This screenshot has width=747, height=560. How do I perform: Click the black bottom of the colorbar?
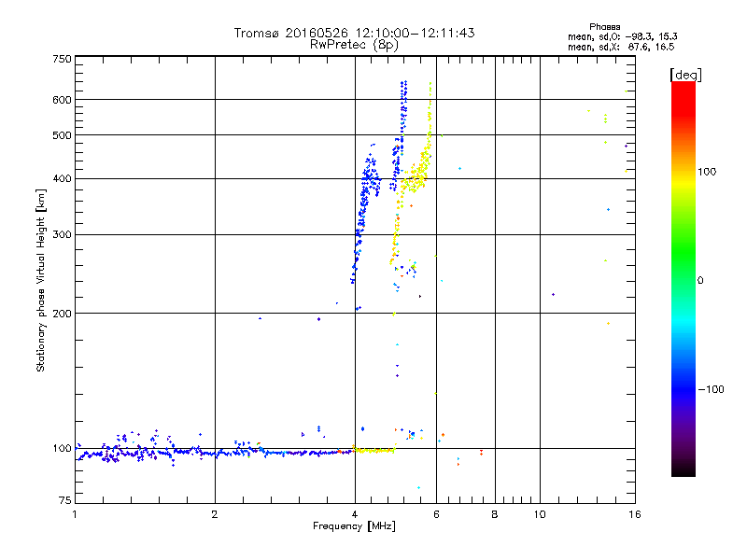(684, 471)
